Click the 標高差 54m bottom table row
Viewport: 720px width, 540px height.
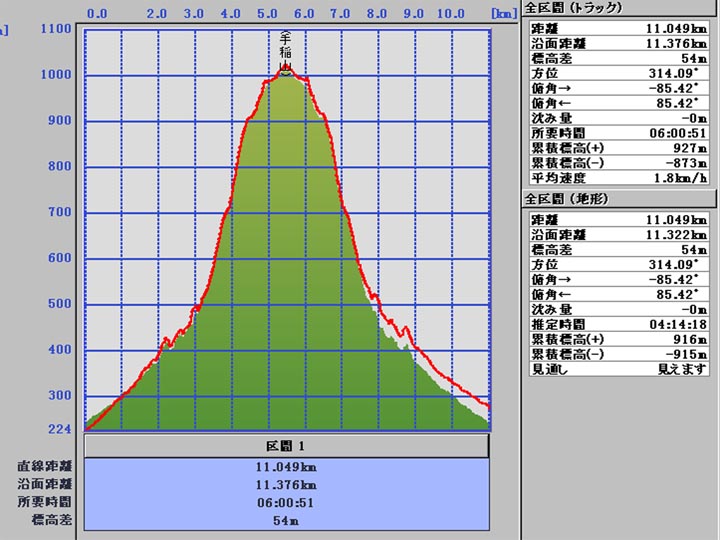point(287,520)
